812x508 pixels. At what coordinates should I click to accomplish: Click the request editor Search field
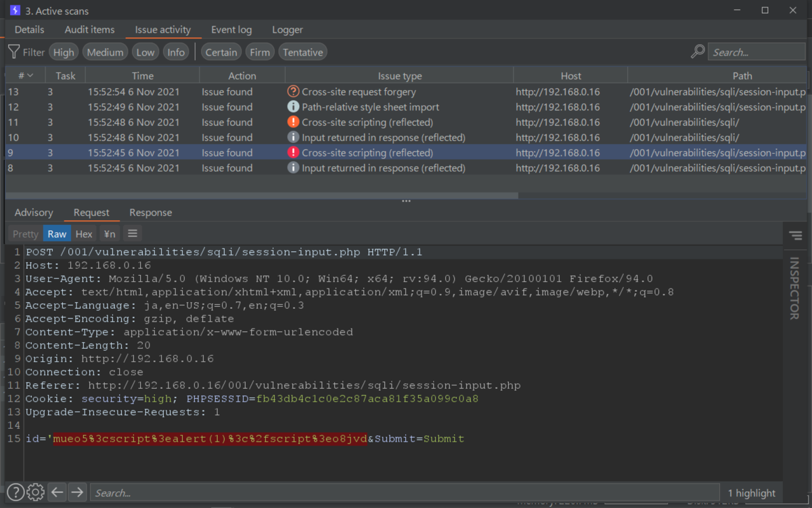pyautogui.click(x=405, y=492)
